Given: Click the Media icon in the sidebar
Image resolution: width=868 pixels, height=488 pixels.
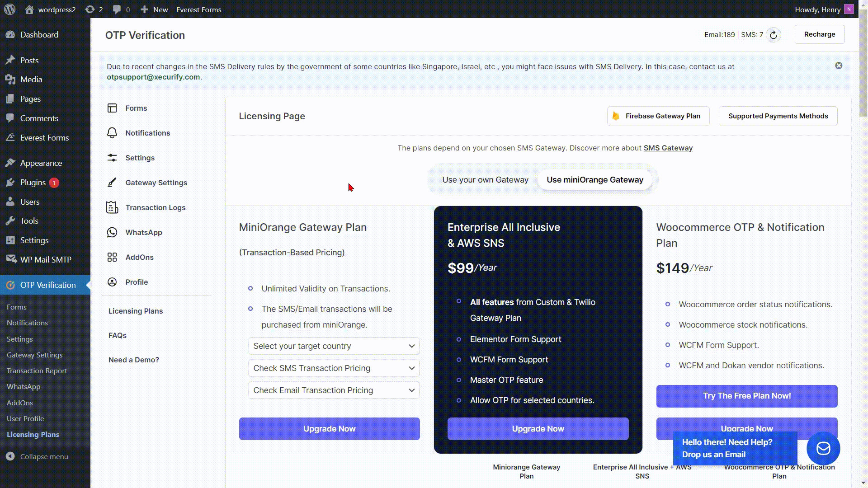Looking at the screenshot, I should pyautogui.click(x=10, y=80).
